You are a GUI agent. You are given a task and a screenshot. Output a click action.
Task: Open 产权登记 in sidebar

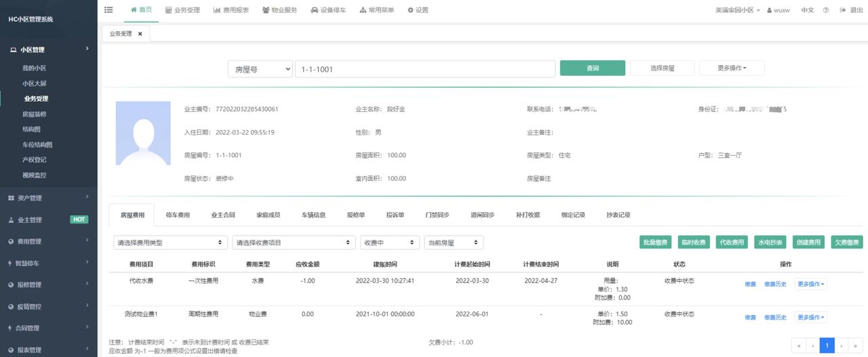click(x=34, y=160)
